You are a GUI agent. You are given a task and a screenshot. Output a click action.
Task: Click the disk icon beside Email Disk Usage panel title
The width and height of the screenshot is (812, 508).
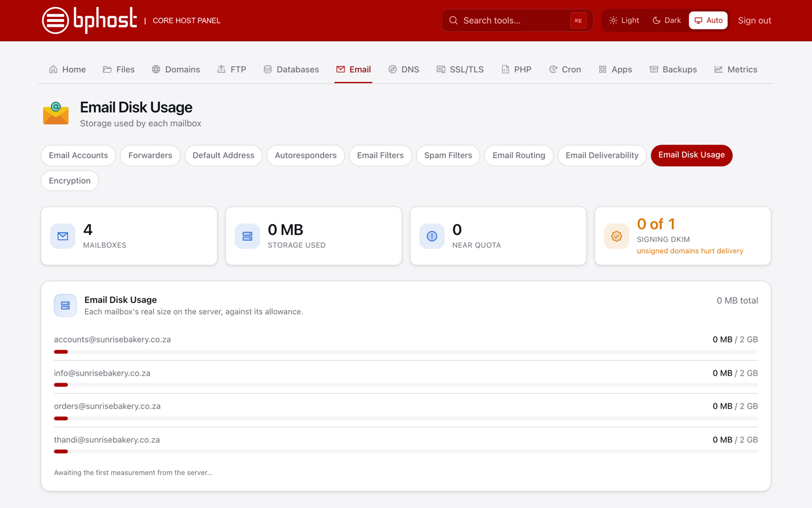(x=65, y=305)
